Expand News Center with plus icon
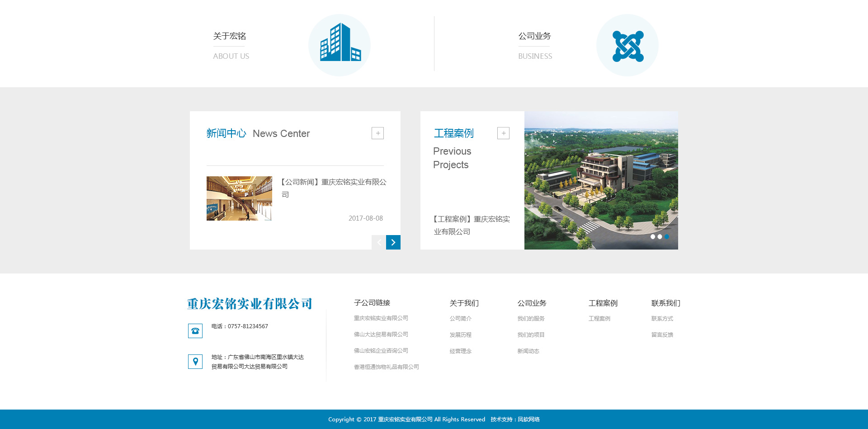 pos(377,133)
